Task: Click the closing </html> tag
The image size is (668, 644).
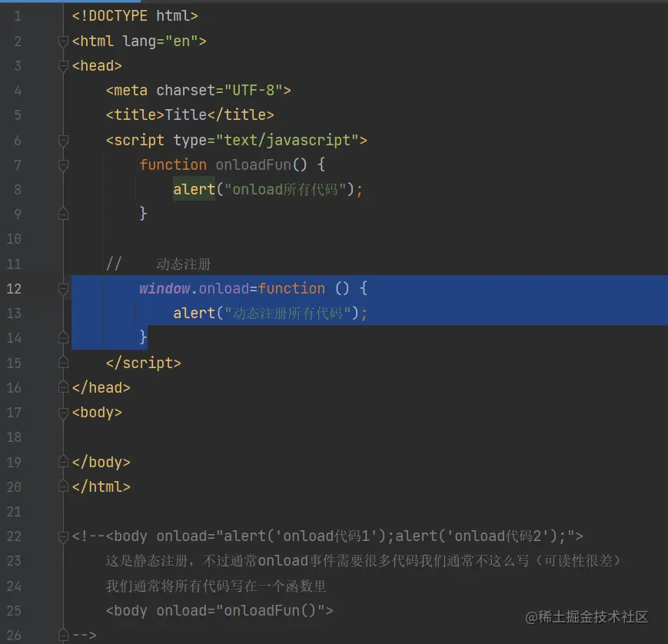Action: [x=101, y=486]
